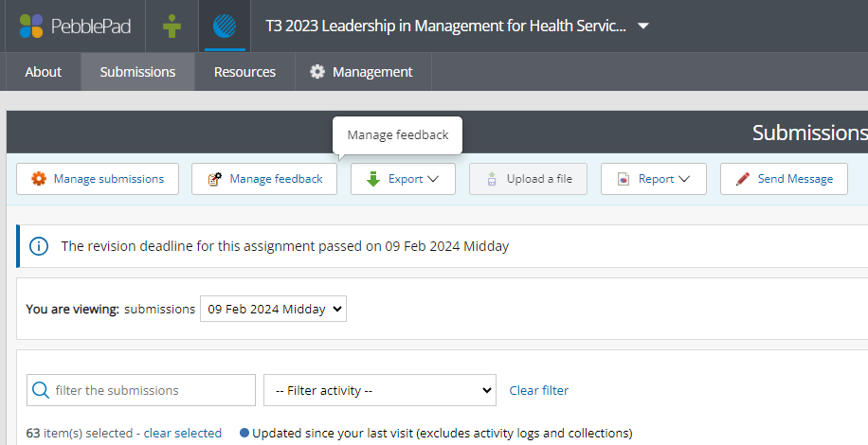Click the green Export arrow icon

373,179
